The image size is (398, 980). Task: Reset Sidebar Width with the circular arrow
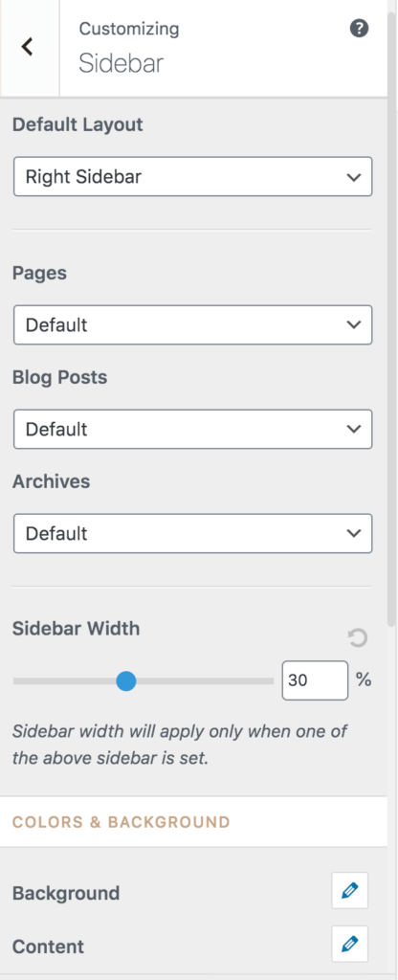(x=358, y=638)
